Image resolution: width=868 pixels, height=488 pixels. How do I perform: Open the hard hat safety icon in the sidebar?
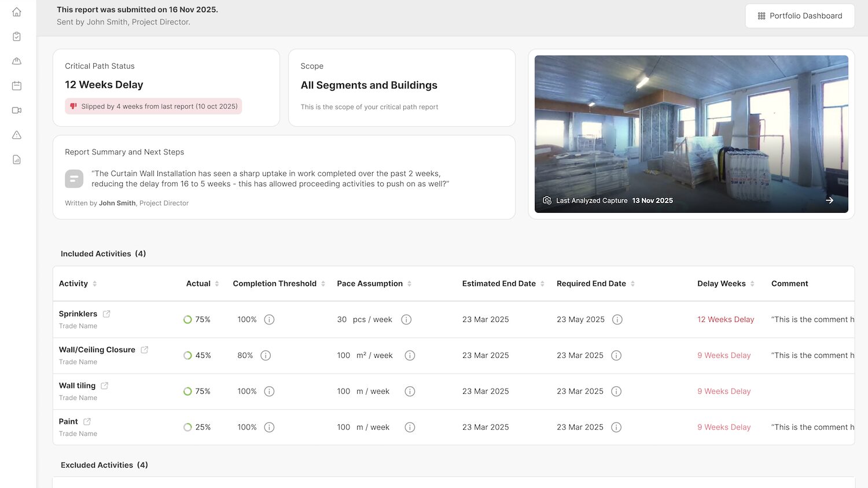coord(17,61)
